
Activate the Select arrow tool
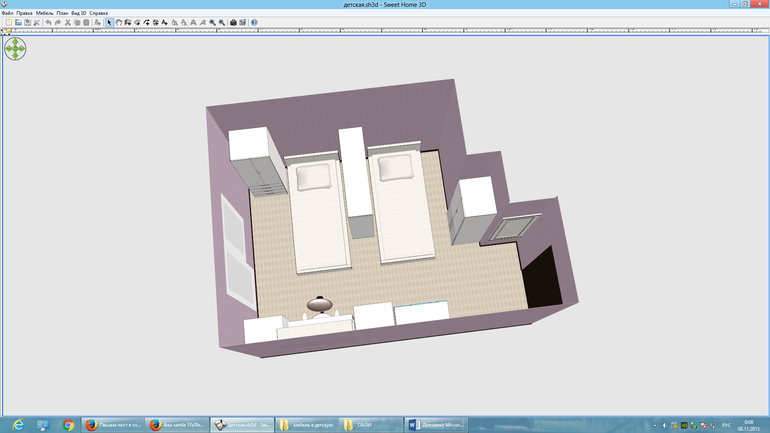[x=109, y=22]
